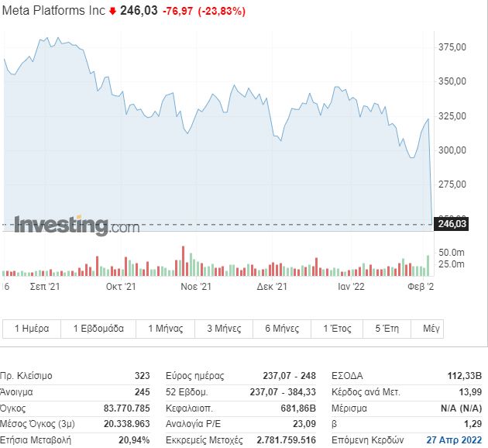Choose the 1 Έτος timeframe
This screenshot has width=488, height=448.
point(337,329)
